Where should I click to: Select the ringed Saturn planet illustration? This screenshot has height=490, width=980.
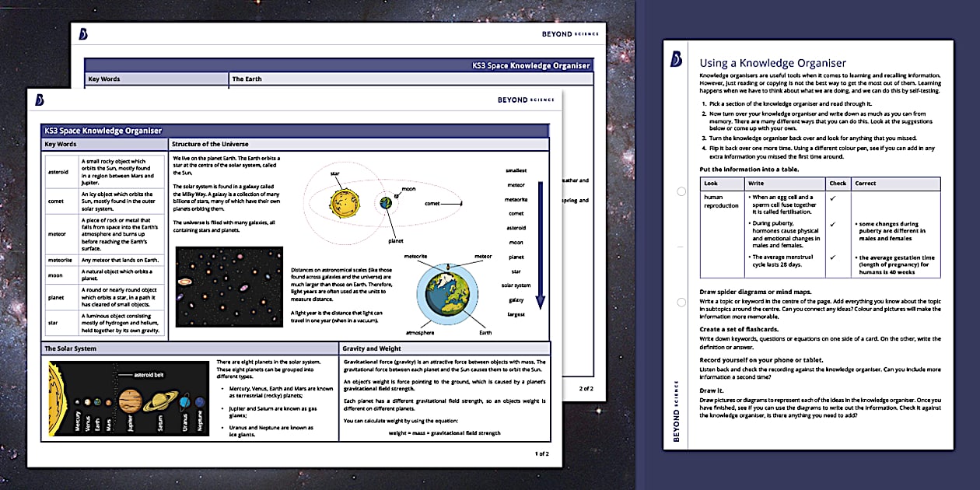[x=159, y=401]
